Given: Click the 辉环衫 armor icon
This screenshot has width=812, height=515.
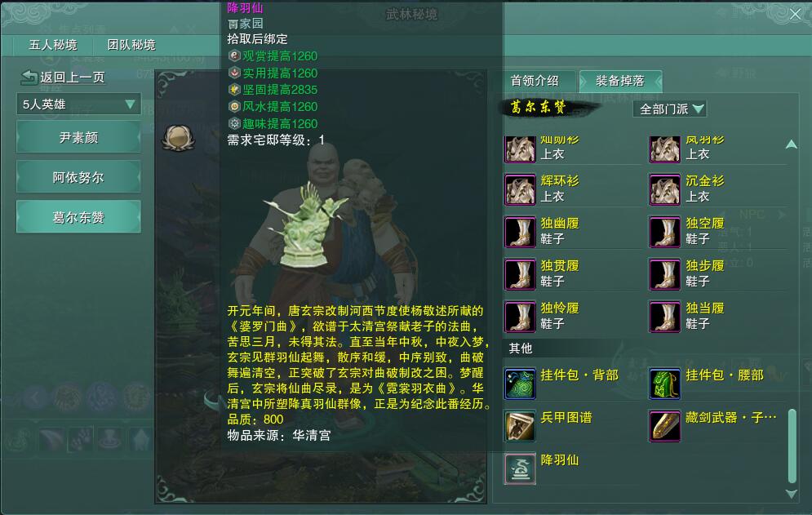Looking at the screenshot, I should [x=520, y=189].
